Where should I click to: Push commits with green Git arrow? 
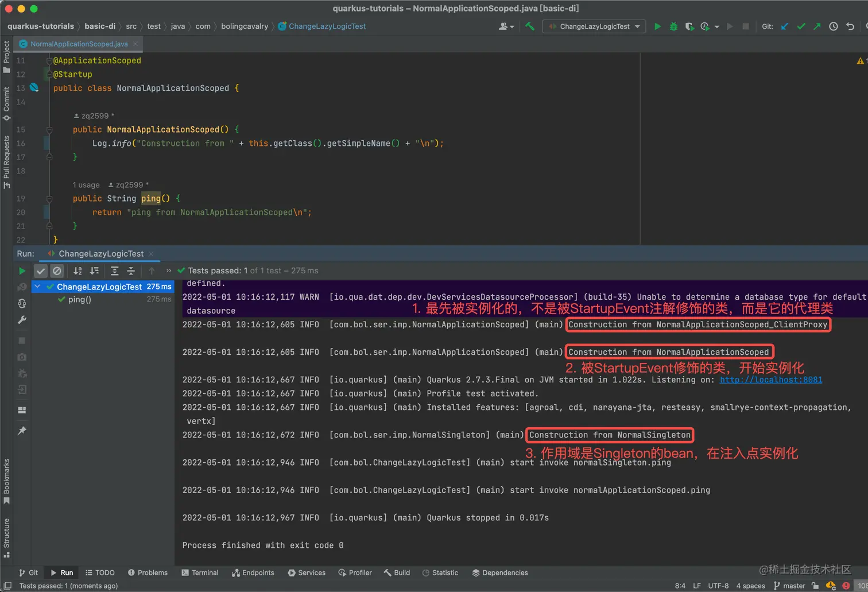817,26
